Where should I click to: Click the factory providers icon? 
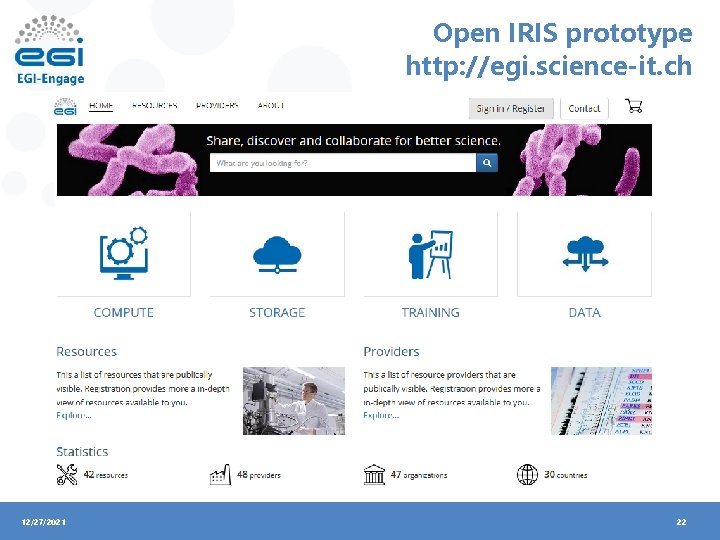(x=220, y=474)
